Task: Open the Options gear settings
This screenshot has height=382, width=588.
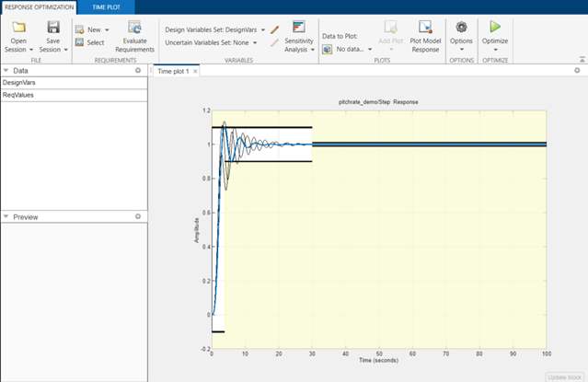Action: pos(461,28)
